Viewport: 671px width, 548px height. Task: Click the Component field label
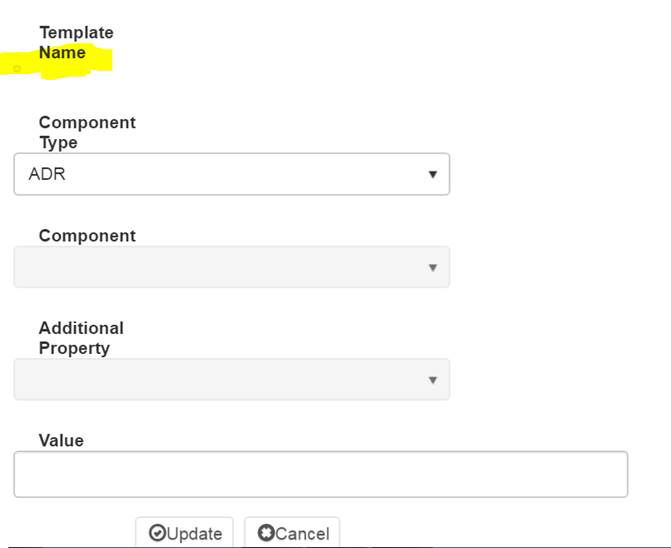tap(87, 236)
